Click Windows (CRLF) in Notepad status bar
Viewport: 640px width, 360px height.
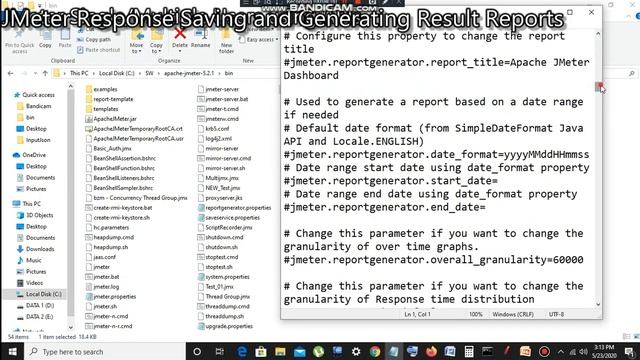click(x=513, y=314)
